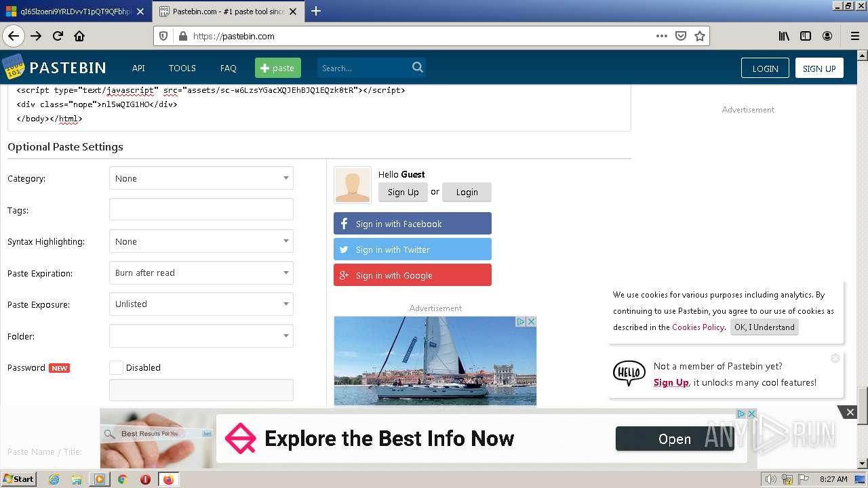Open AdChoices icon on sailboat ad
The image size is (868, 488).
click(521, 321)
